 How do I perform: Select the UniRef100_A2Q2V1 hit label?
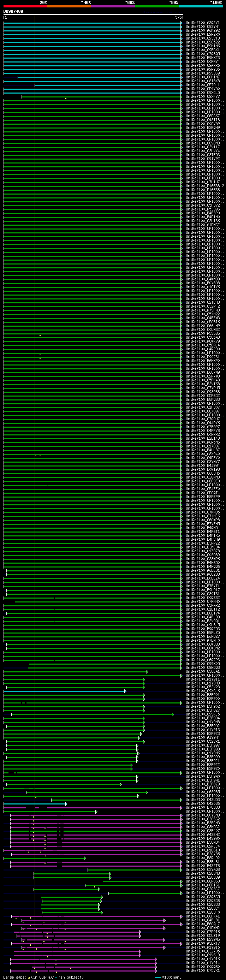click(x=202, y=23)
